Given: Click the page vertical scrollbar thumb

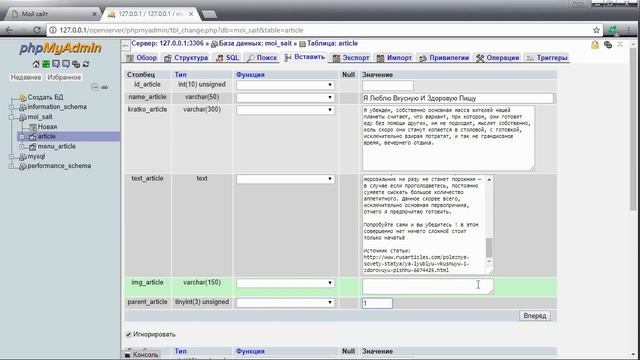Looking at the screenshot, I should pyautogui.click(x=633, y=129).
